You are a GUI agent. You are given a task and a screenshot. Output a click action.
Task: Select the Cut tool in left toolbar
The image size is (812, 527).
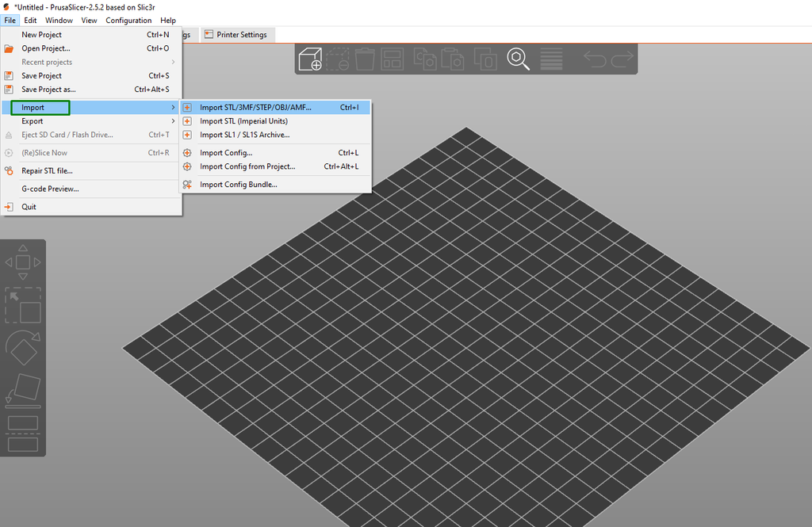(23, 433)
